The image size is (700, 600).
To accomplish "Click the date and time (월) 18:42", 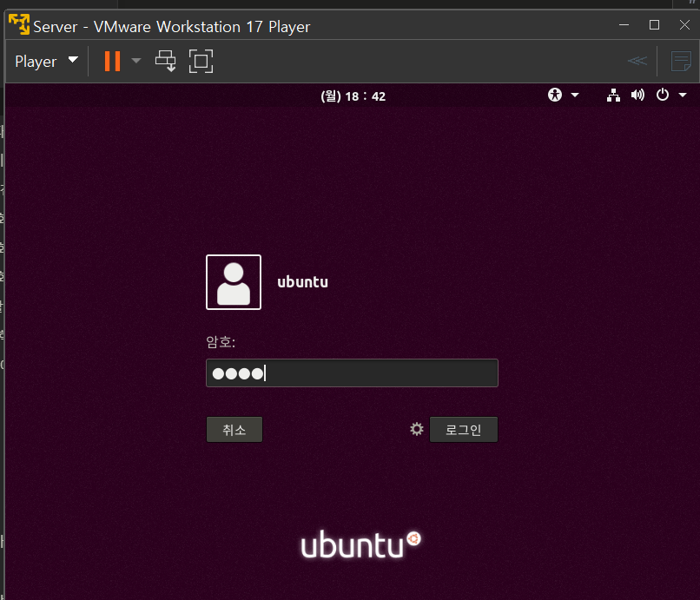I will (x=353, y=96).
